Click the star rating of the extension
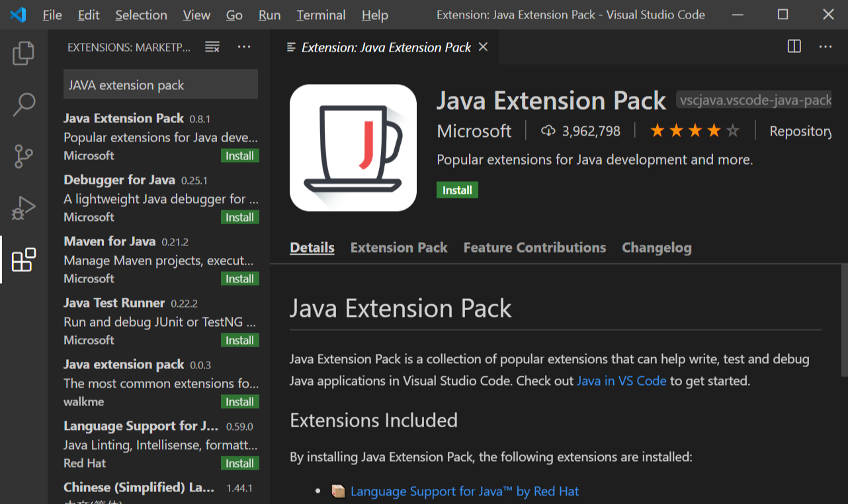 (x=695, y=131)
